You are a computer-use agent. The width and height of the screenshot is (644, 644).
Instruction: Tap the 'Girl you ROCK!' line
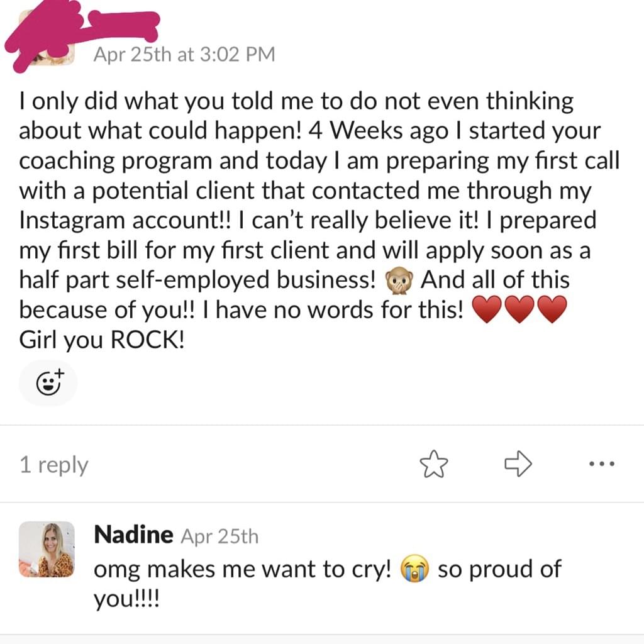point(101,340)
